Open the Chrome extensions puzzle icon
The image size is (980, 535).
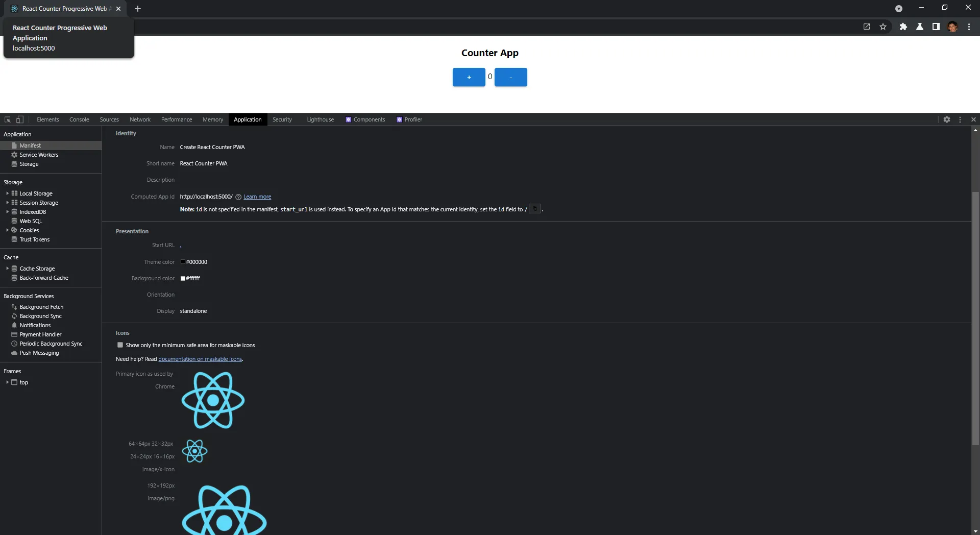pos(903,27)
